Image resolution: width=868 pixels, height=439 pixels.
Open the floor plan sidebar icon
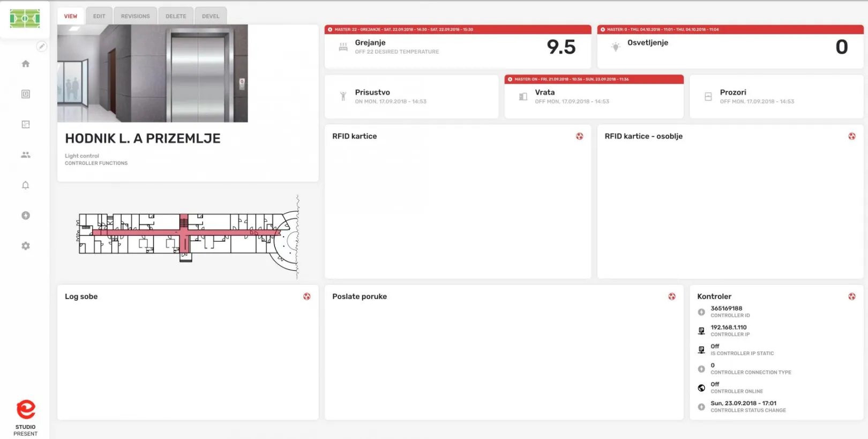25,124
